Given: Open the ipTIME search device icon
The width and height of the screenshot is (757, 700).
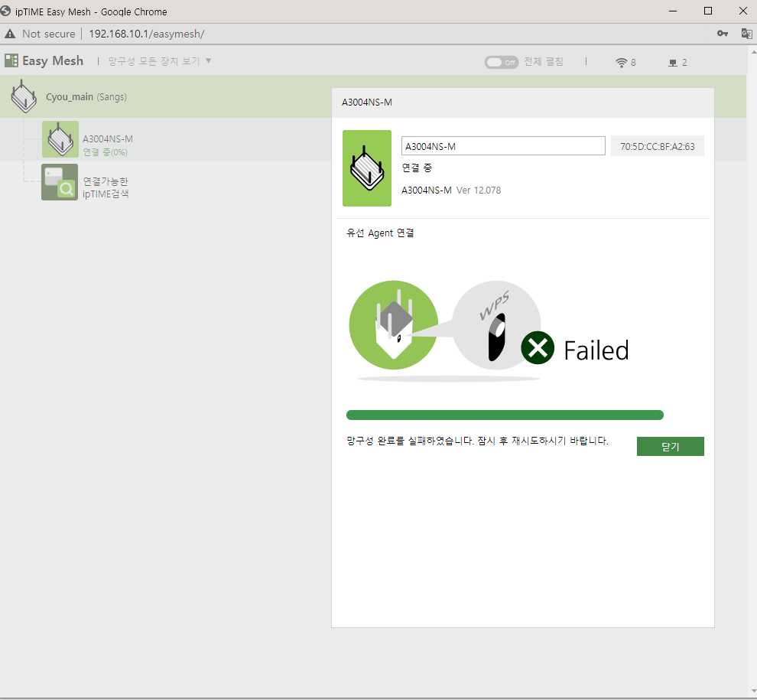Looking at the screenshot, I should [60, 182].
